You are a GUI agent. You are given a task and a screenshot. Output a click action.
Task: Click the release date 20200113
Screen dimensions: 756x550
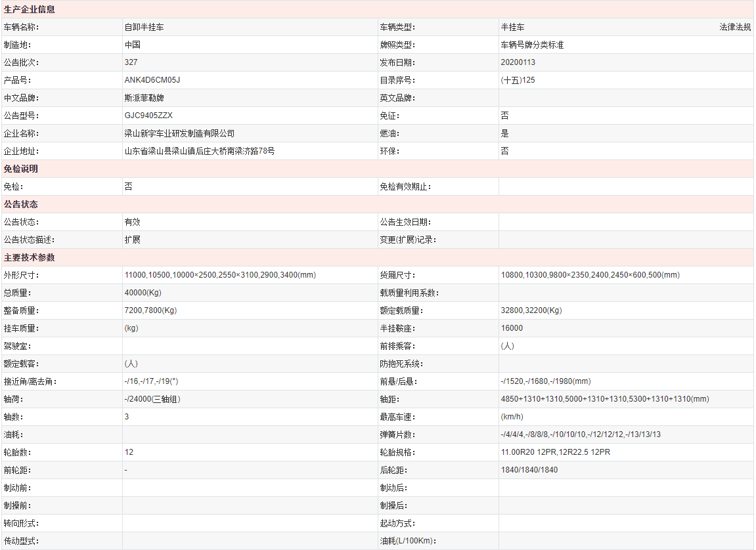pyautogui.click(x=518, y=62)
